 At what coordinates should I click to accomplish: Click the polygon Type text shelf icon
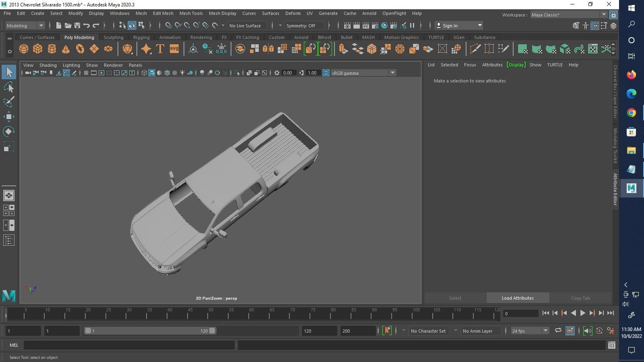160,49
